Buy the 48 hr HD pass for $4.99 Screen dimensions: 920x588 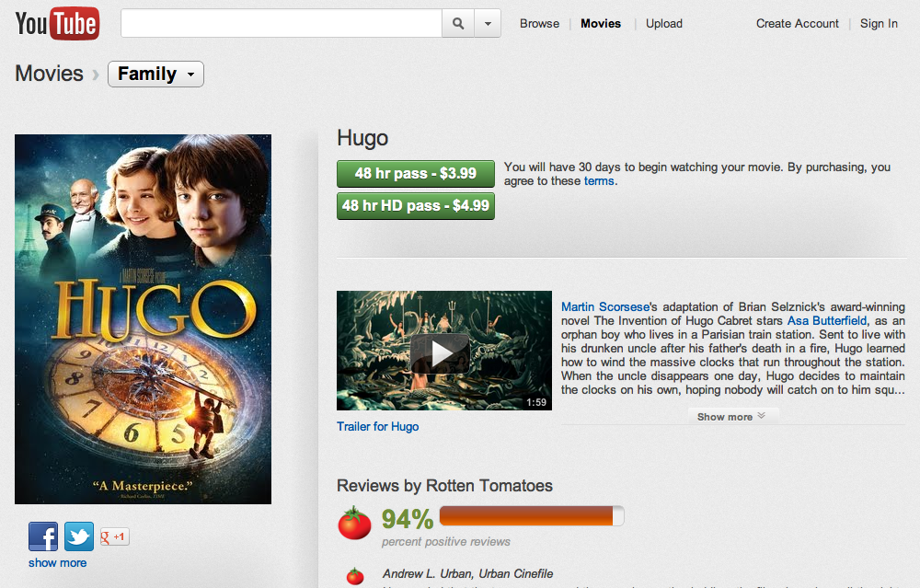(416, 206)
